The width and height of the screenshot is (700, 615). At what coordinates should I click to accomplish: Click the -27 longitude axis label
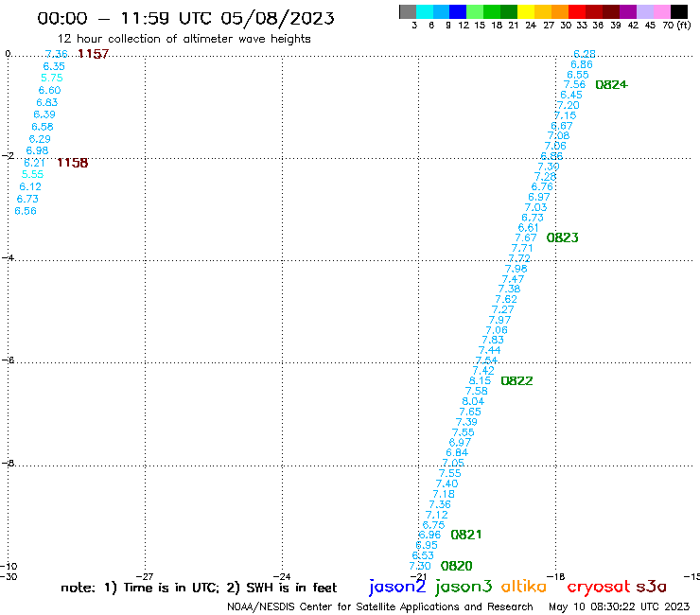(x=145, y=576)
